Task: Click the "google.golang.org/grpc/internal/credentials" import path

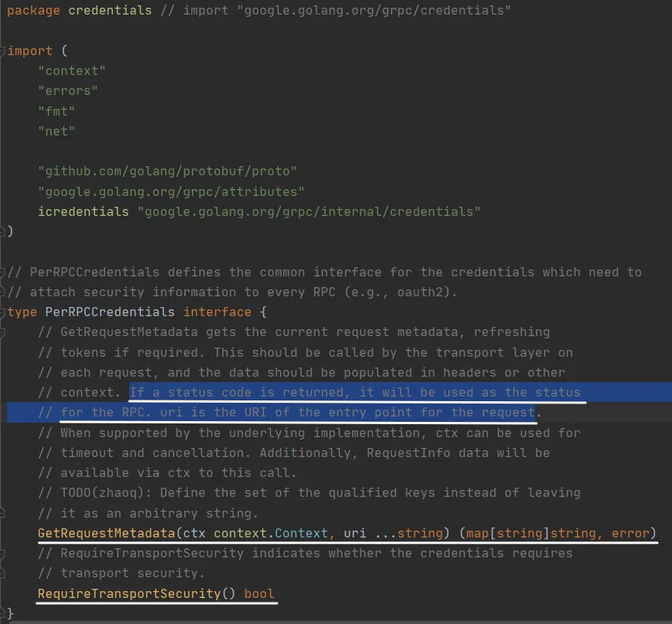Action: click(309, 212)
